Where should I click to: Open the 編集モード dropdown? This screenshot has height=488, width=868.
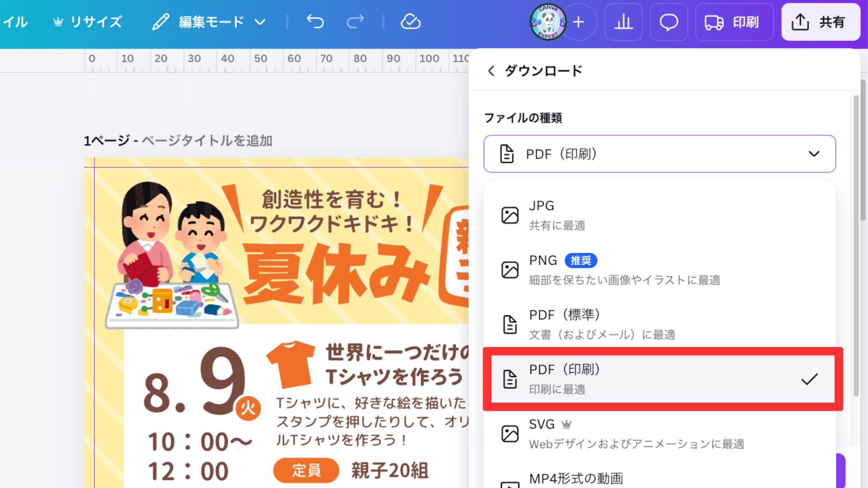[210, 22]
